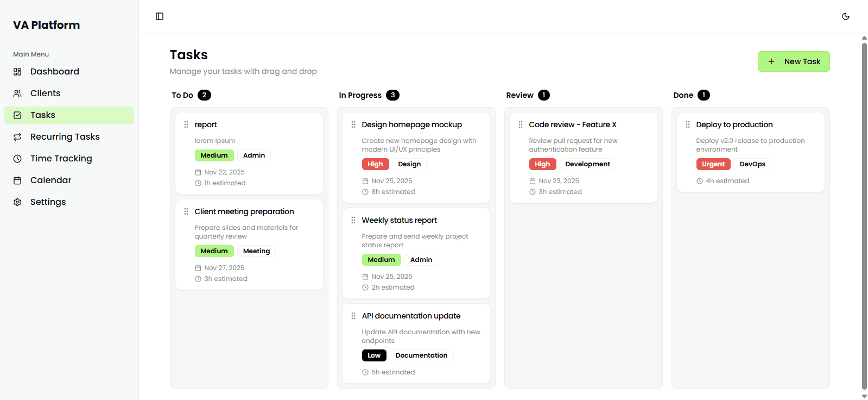Select the Medium priority badge on report

click(x=214, y=155)
